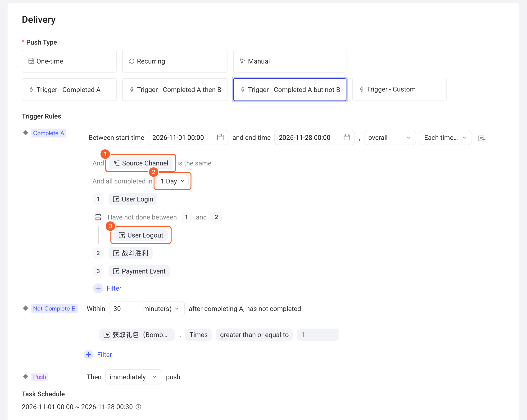Click the User Logout event chip
Image resolution: width=527 pixels, height=420 pixels.
tap(141, 235)
